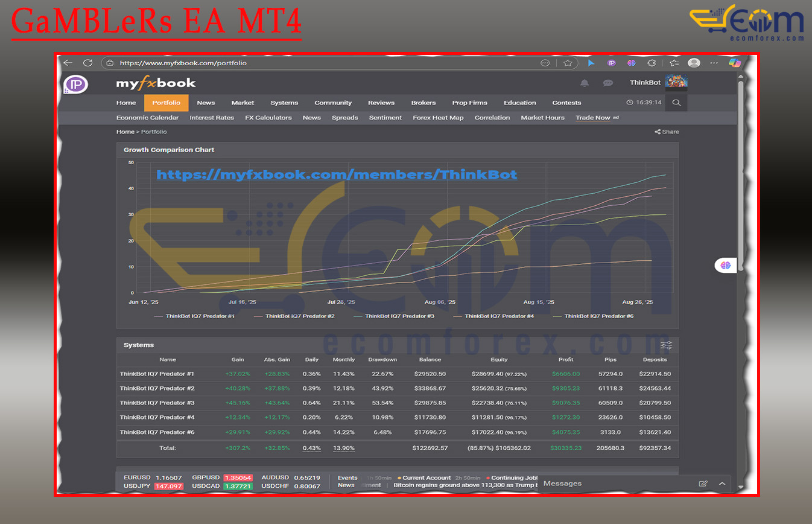Bookmark page with the star icon

[568, 63]
